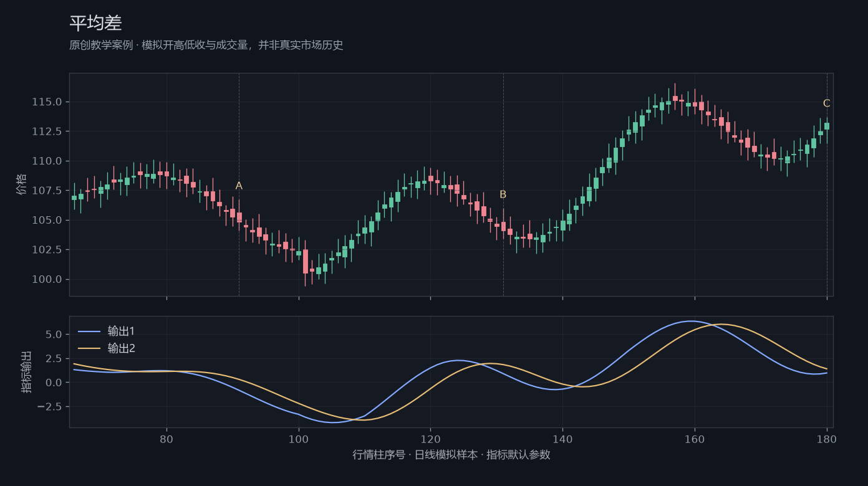
Task: Click the price axis label 115.0
Action: point(47,102)
